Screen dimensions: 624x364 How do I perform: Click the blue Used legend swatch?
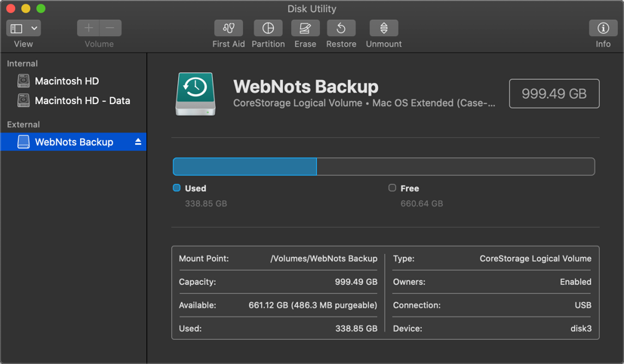[x=177, y=188]
